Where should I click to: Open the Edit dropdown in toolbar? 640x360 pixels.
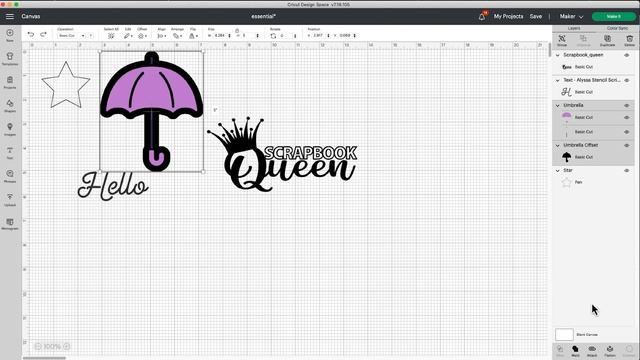pyautogui.click(x=128, y=36)
